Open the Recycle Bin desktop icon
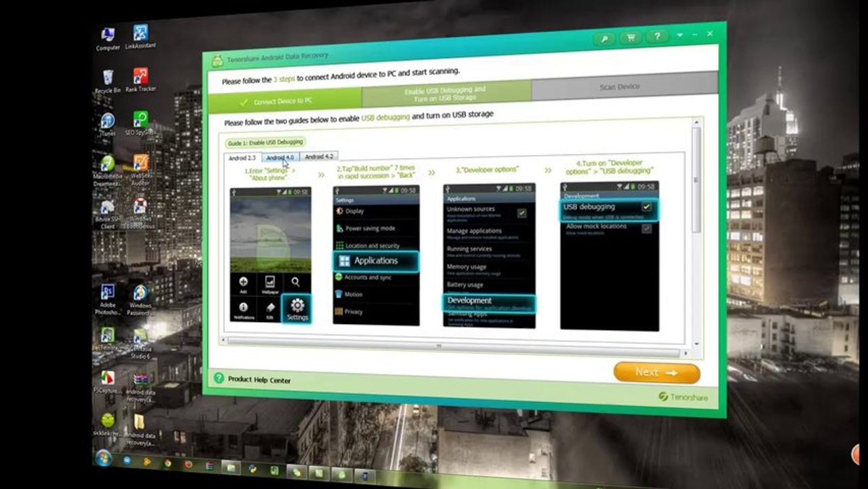Screen dimensions: 868x489 [108, 81]
